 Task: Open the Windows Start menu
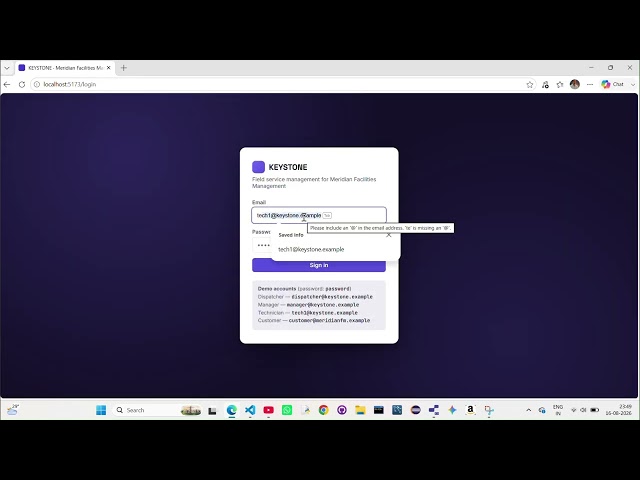click(101, 410)
